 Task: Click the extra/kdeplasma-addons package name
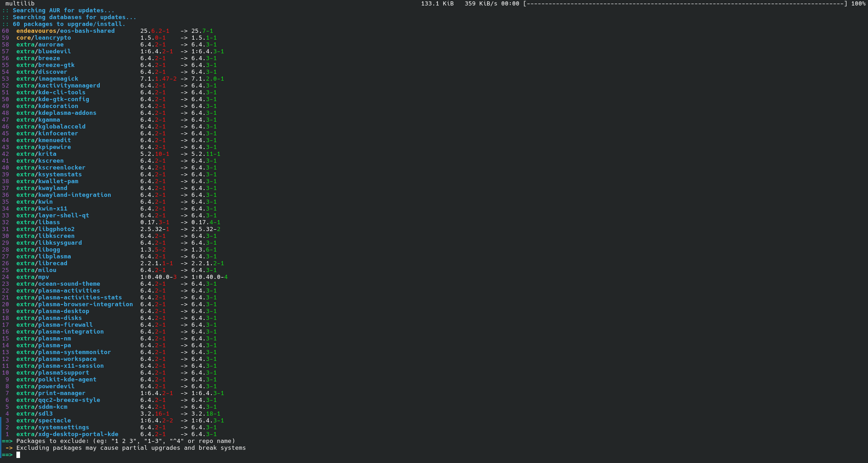[56, 113]
